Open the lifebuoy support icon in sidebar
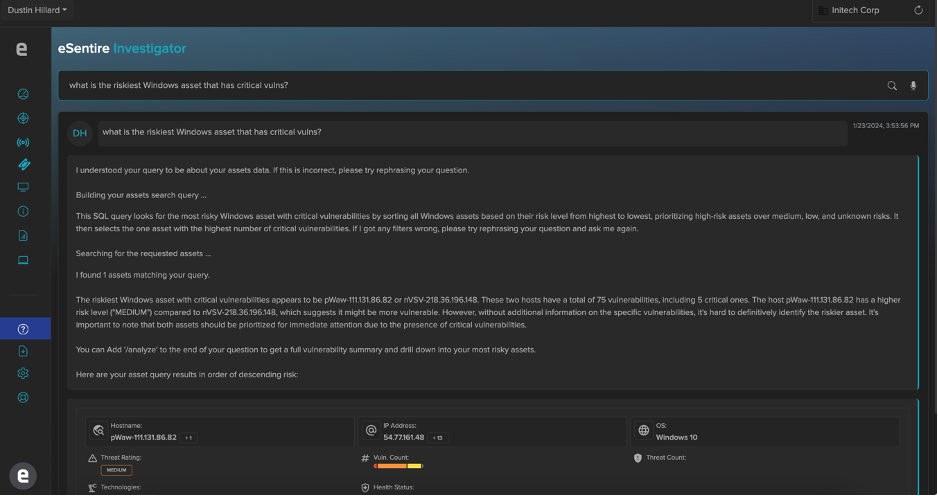Screen dimensions: 938x496 [23, 397]
